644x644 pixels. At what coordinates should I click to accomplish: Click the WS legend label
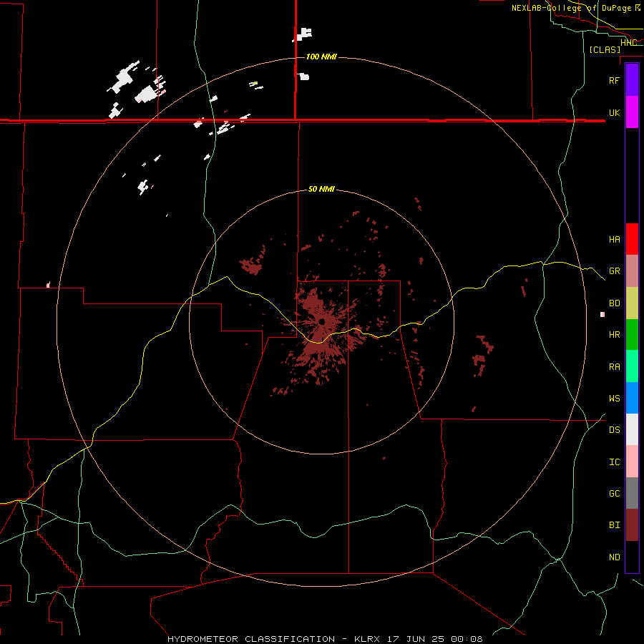click(x=614, y=398)
